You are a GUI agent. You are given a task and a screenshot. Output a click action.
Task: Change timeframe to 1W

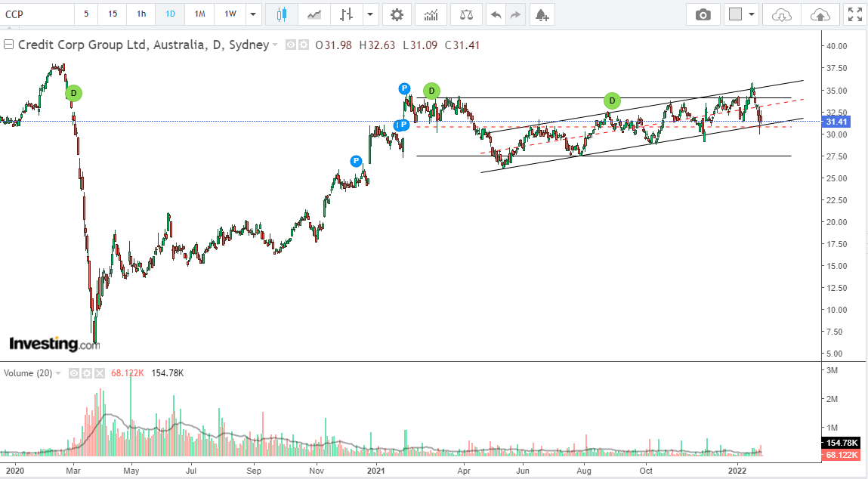(x=230, y=14)
